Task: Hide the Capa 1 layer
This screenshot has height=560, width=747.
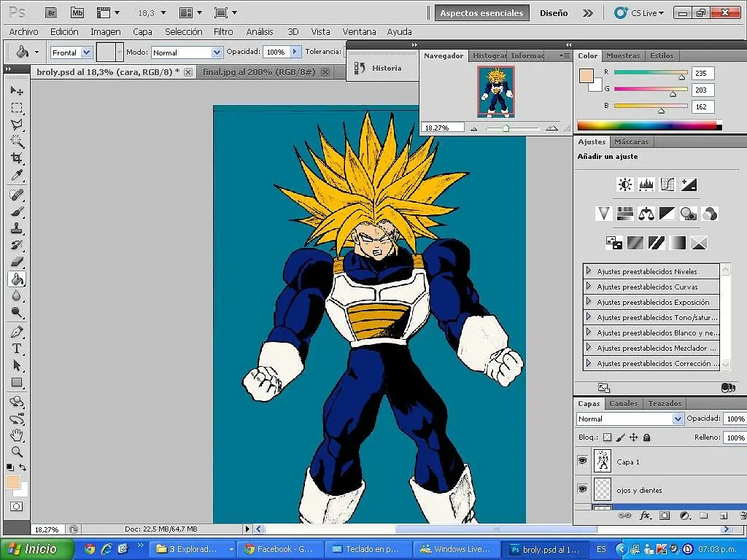Action: (582, 461)
